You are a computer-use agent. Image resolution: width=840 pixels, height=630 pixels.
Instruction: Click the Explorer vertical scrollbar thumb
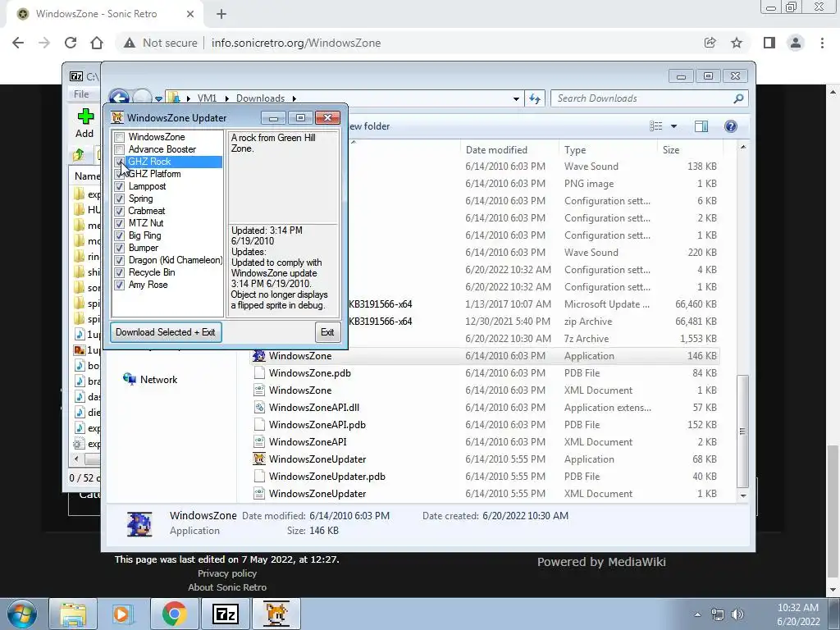tap(742, 431)
